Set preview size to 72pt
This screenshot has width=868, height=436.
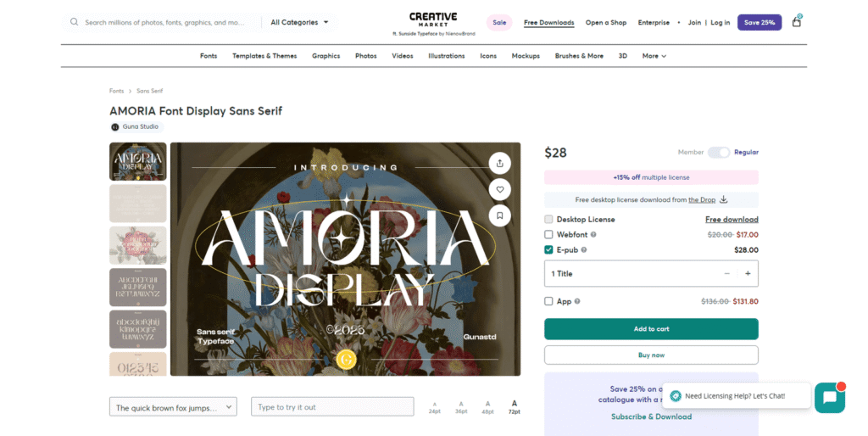515,407
